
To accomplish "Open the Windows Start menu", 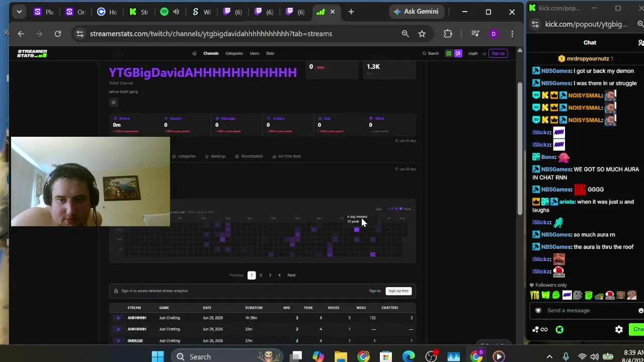I will [157, 356].
